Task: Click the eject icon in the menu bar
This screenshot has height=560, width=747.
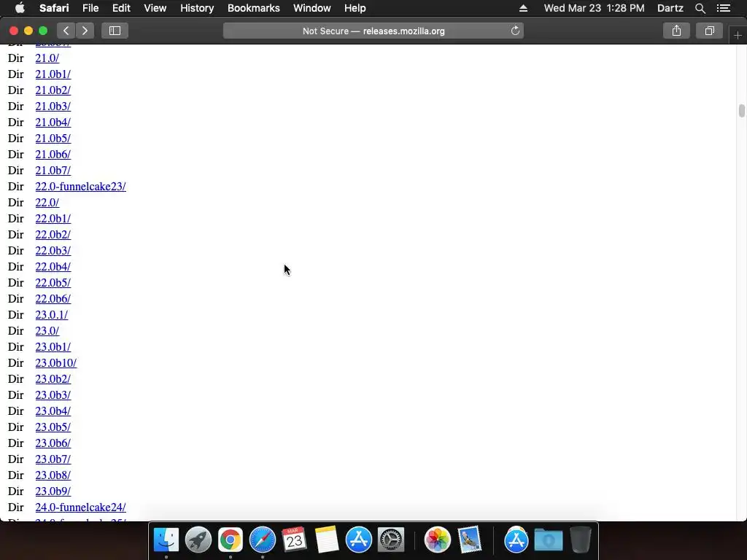Action: pos(523,8)
